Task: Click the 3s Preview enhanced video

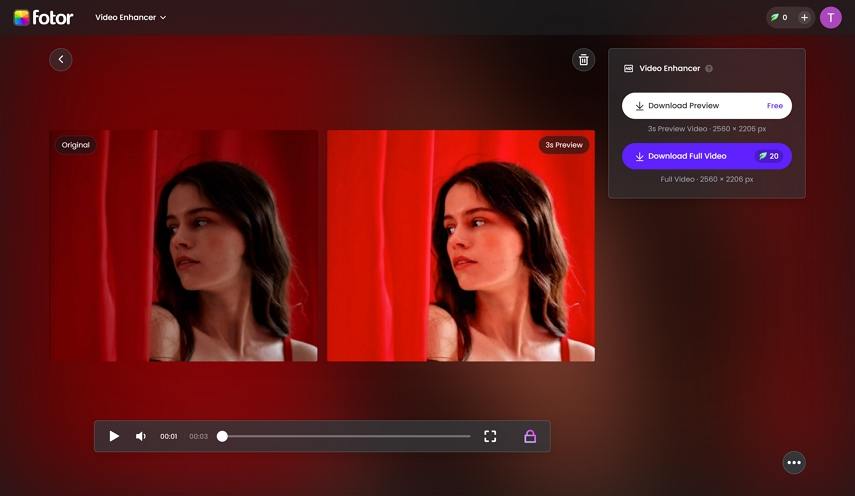Action: 461,245
